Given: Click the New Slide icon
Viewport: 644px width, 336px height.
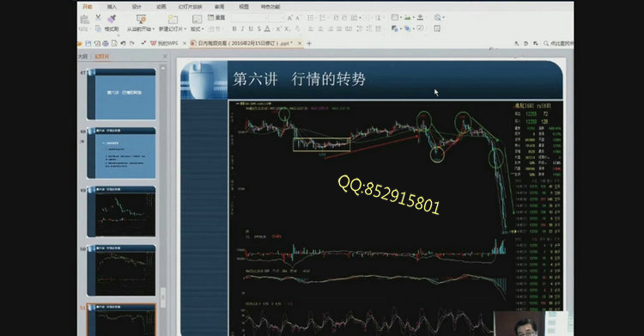Looking at the screenshot, I should point(173,19).
